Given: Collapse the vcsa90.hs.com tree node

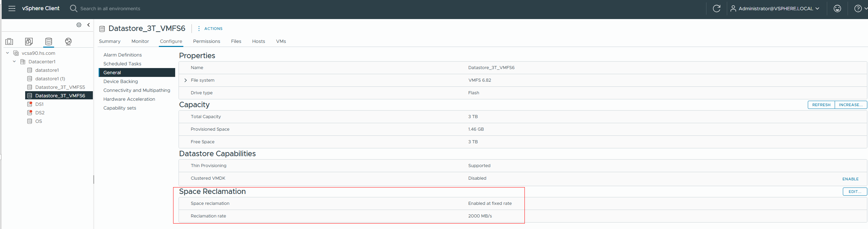Looking at the screenshot, I should 7,53.
